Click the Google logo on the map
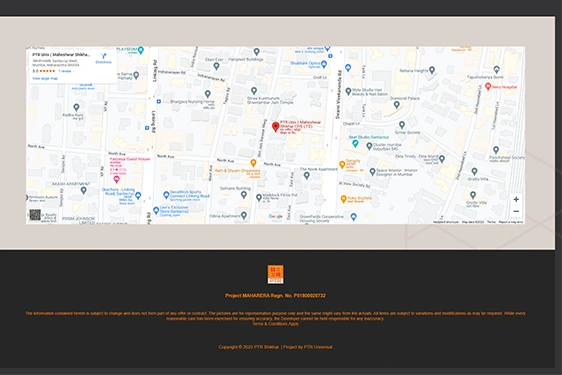This screenshot has width=562, height=375. (x=275, y=217)
